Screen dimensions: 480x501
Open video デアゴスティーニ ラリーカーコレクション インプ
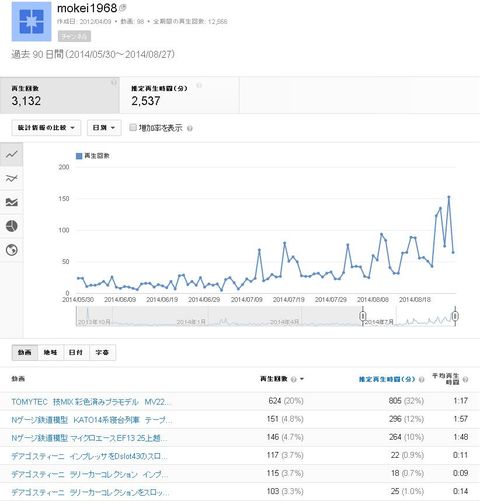[x=90, y=474]
